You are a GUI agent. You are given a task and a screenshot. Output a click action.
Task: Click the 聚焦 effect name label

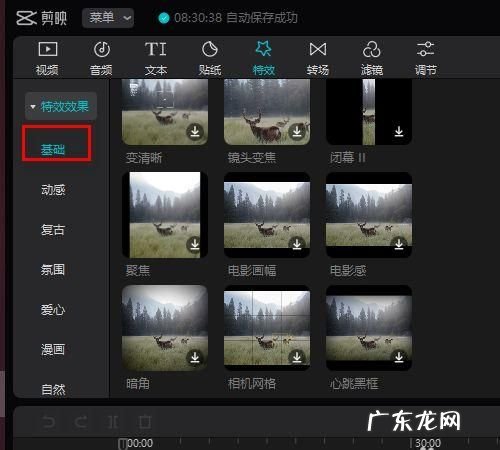(138, 270)
